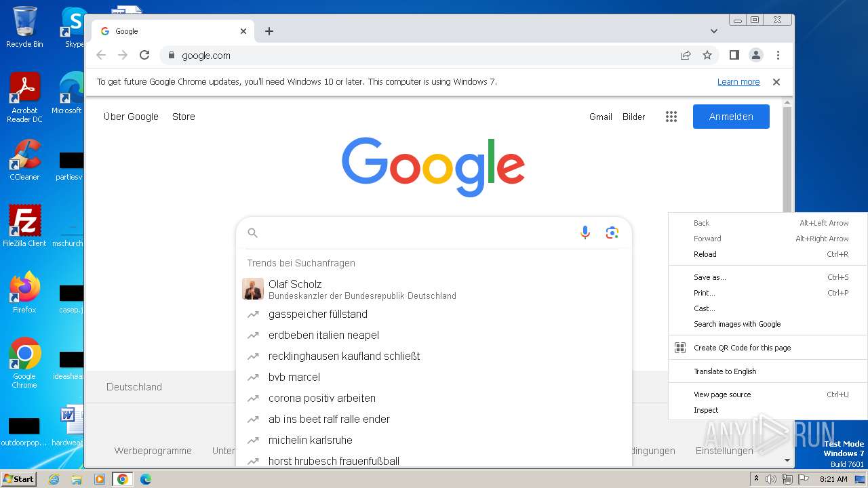Viewport: 868px width, 488px height.
Task: Open the Learn more link
Action: (x=738, y=82)
